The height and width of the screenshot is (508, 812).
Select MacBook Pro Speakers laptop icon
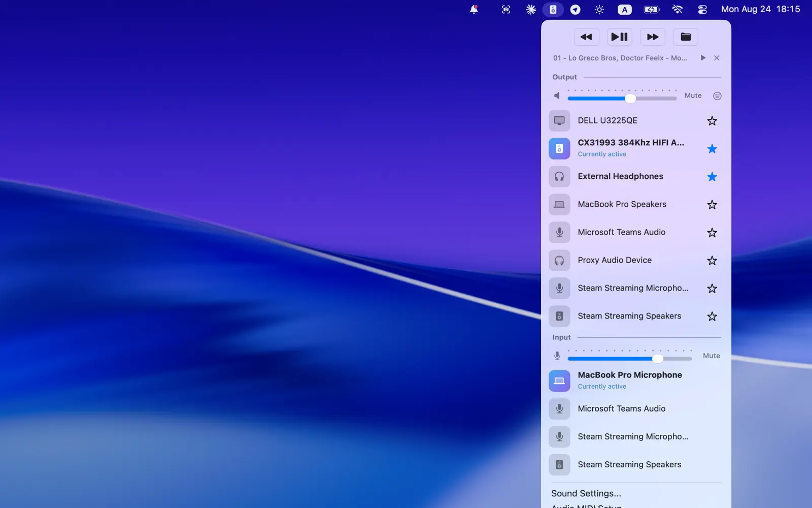tap(559, 204)
